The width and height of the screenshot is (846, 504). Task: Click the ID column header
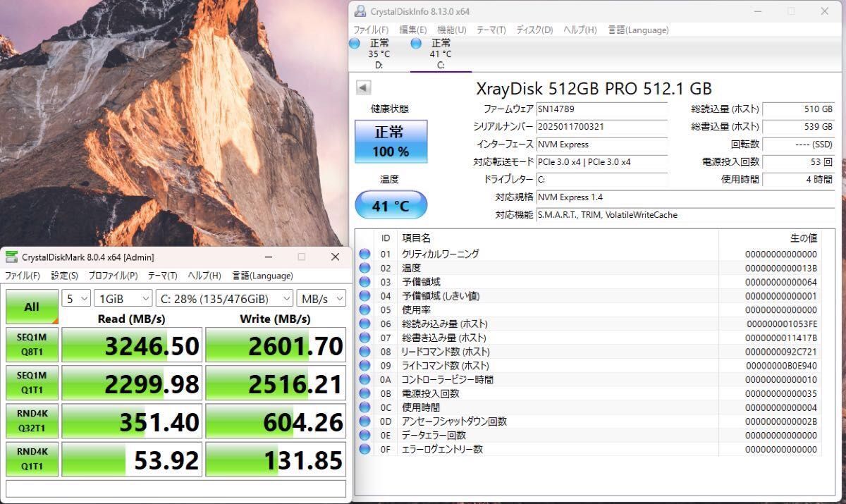[386, 238]
